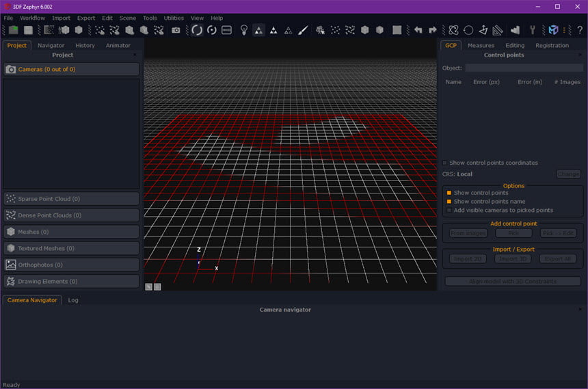588x389 pixels.
Task: Expand the Meshes (0) section
Action: coord(71,232)
